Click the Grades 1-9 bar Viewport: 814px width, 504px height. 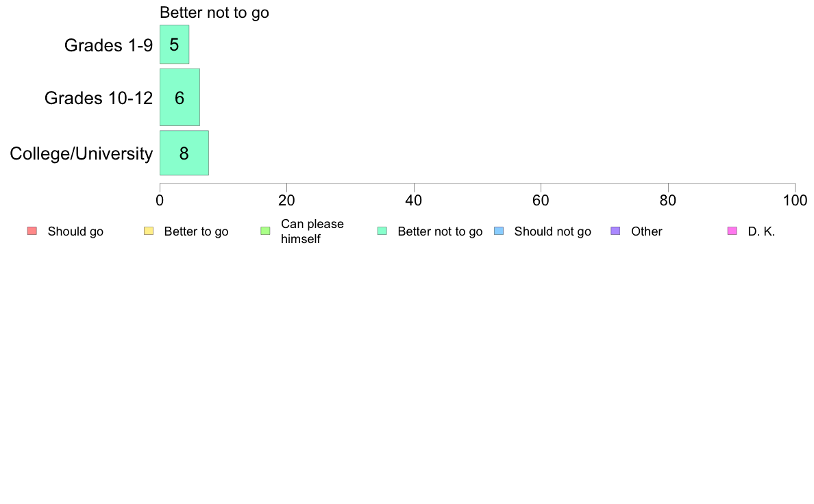(174, 45)
